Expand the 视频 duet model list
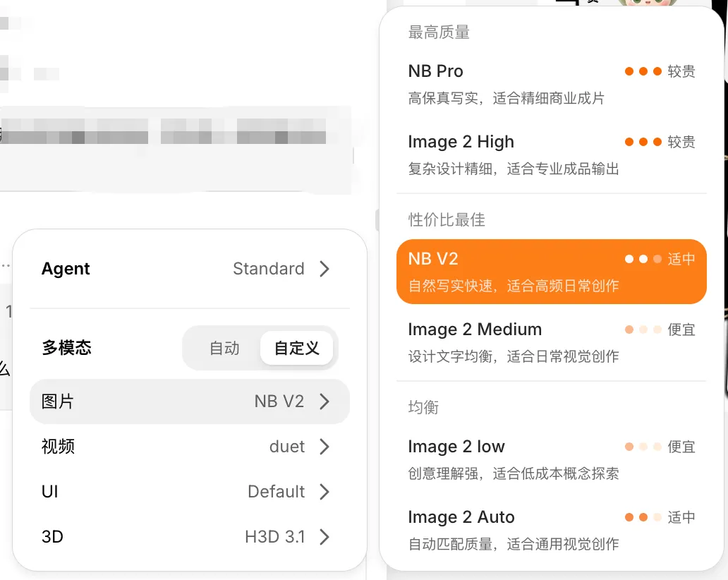Screen dimensions: 728x580 [x=190, y=446]
